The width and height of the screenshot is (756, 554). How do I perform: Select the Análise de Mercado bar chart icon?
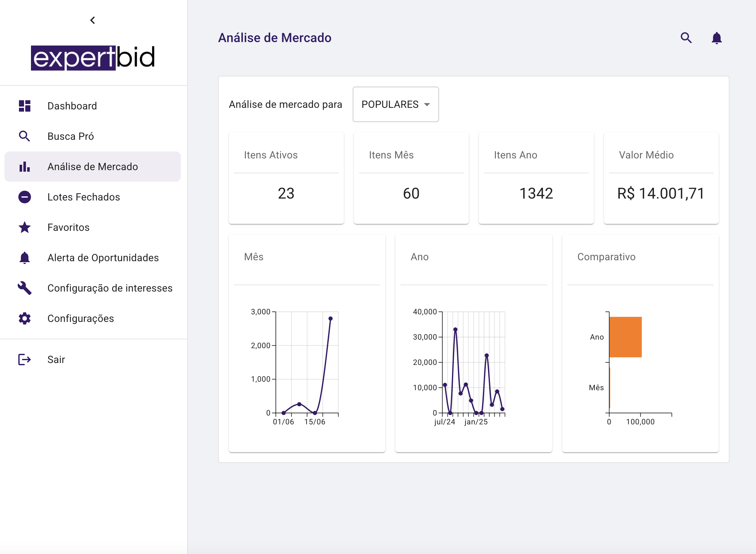pos(24,167)
